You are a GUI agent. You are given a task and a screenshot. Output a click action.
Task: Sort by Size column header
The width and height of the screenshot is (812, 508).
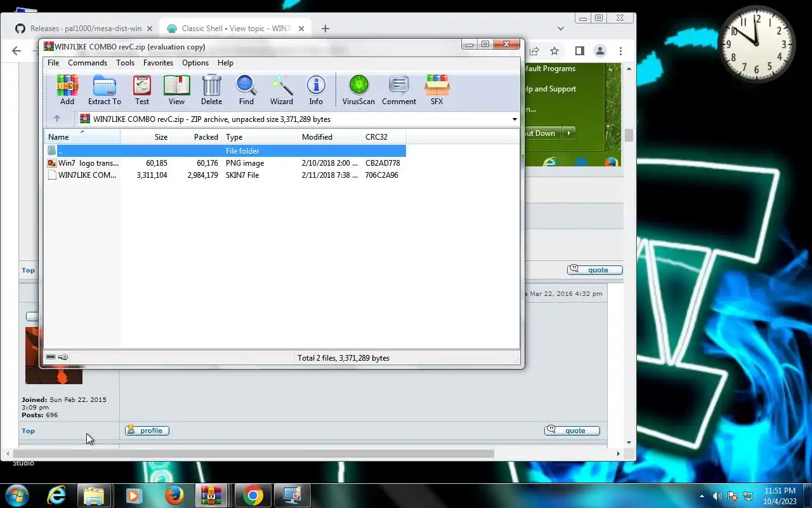pyautogui.click(x=145, y=137)
